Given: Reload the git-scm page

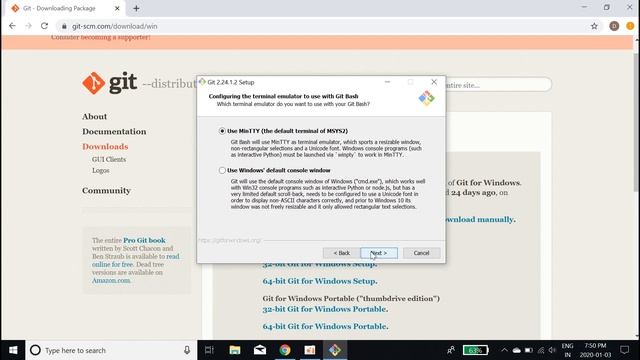Looking at the screenshot, I should [x=44, y=26].
